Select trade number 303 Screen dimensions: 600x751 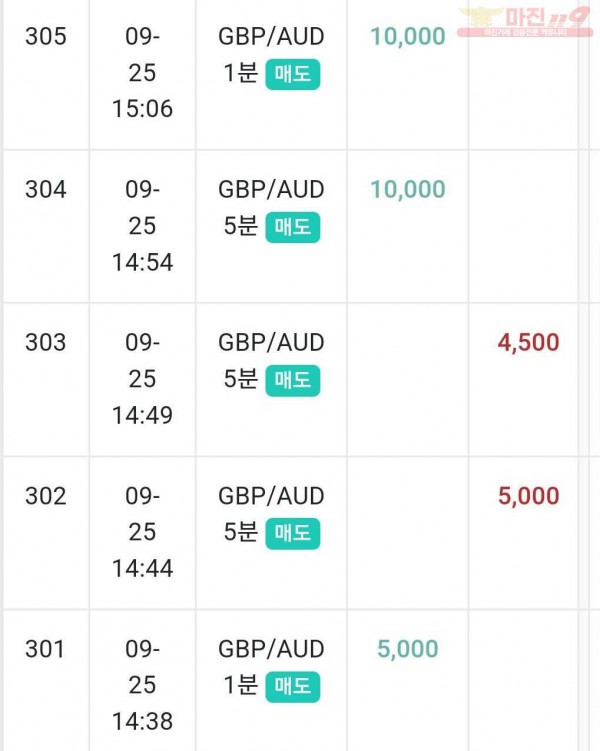45,342
